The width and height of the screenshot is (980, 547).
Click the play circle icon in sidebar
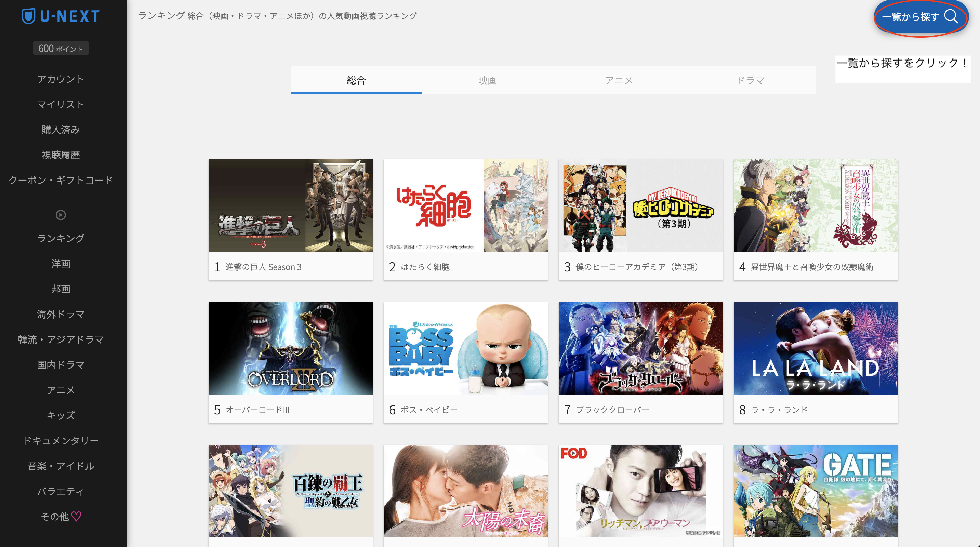61,215
